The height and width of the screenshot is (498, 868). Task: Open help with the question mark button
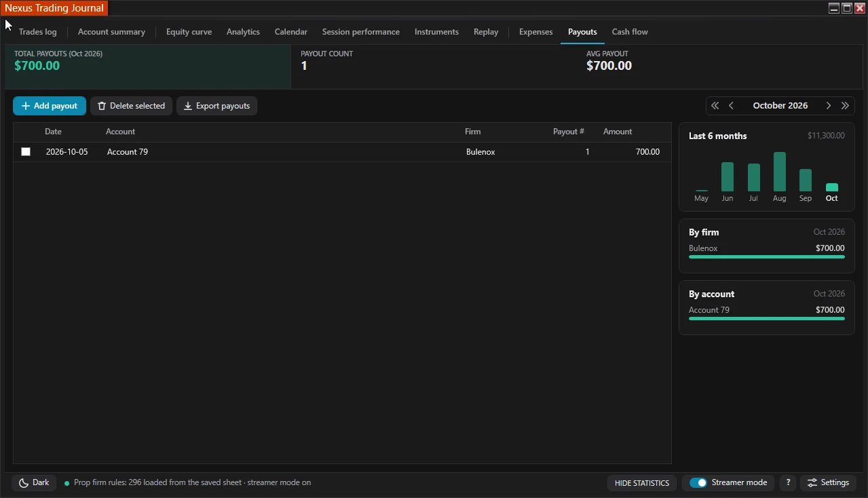(x=788, y=483)
